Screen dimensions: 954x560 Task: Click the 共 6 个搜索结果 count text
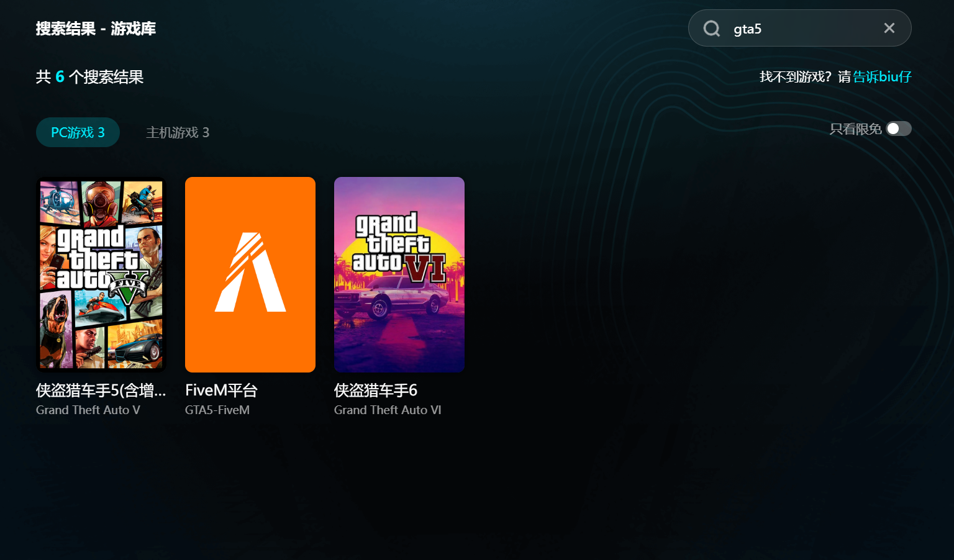(90, 77)
